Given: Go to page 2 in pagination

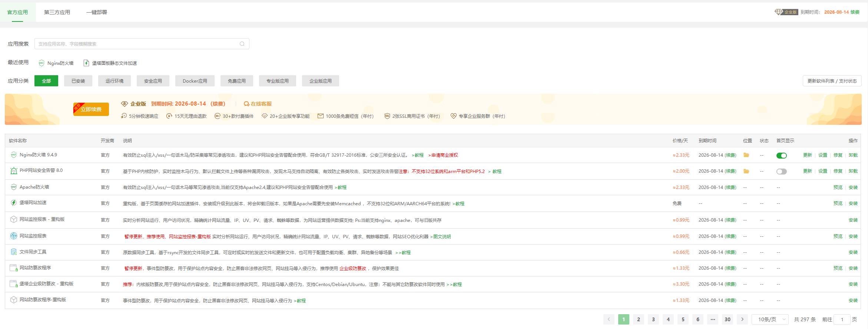Looking at the screenshot, I should (638, 319).
